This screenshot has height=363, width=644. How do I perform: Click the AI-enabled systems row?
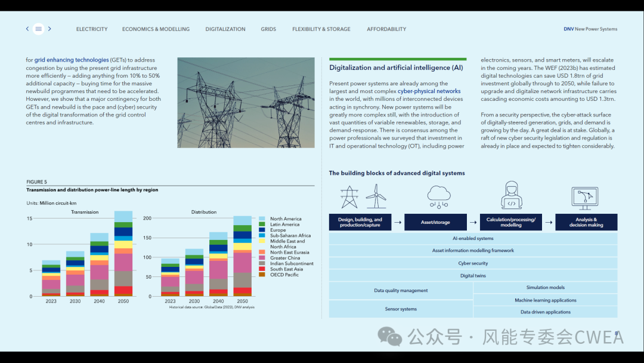pyautogui.click(x=473, y=238)
